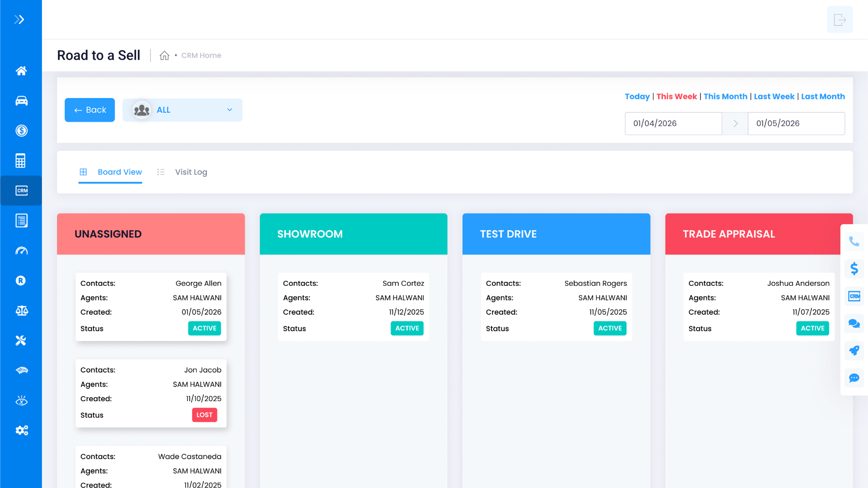Click the start date field showing 01/04/2026

pos(673,123)
